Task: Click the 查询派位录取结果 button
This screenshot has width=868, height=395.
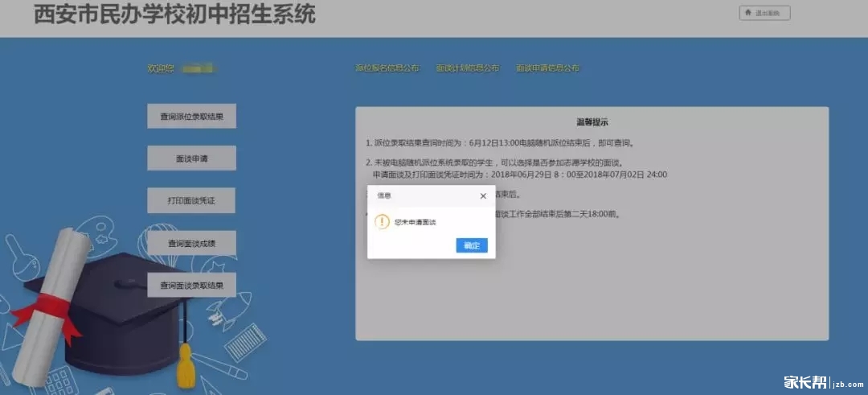Action: point(191,116)
